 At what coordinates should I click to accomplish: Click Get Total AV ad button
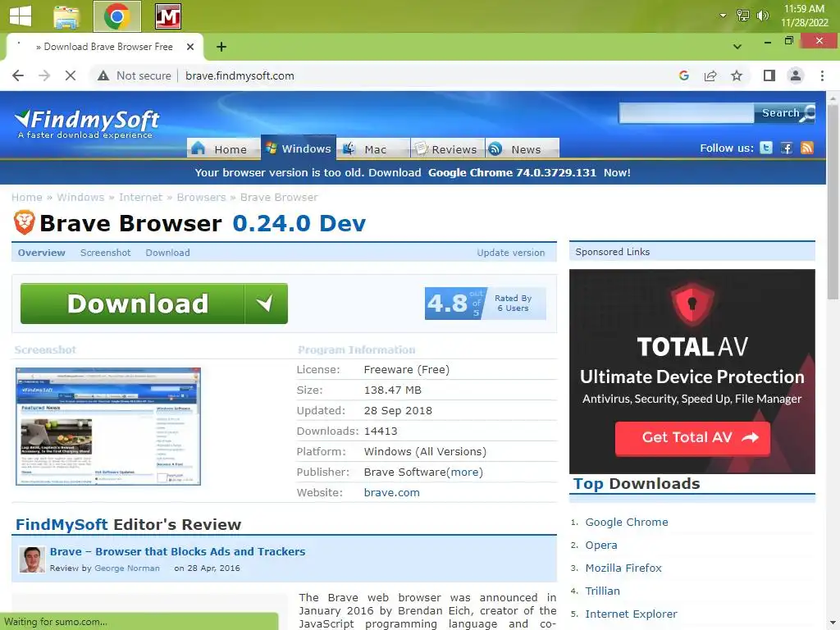692,438
